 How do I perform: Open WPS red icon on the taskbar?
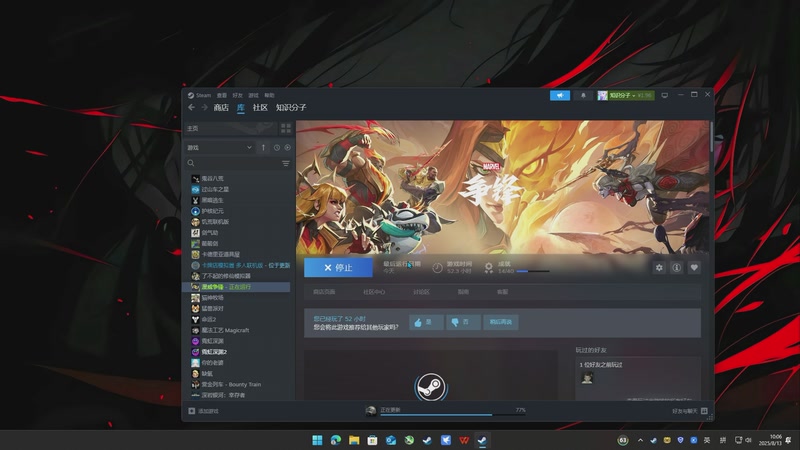(x=464, y=440)
